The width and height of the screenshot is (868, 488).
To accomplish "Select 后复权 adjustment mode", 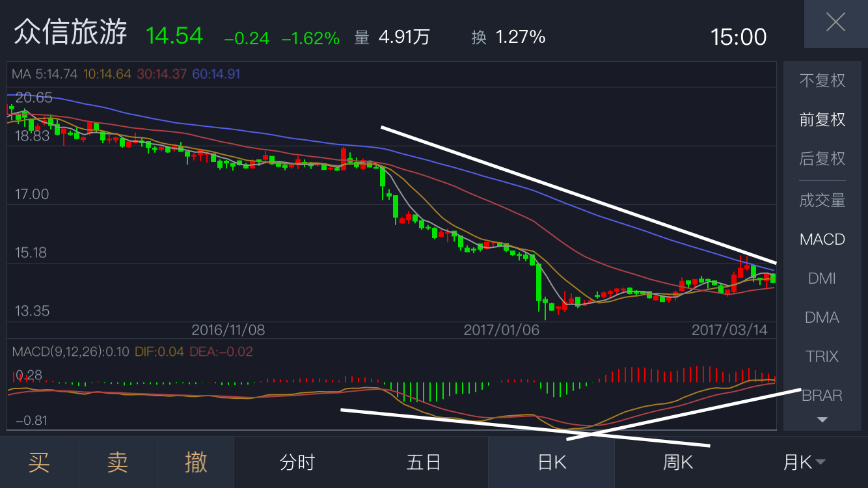I will tap(822, 159).
